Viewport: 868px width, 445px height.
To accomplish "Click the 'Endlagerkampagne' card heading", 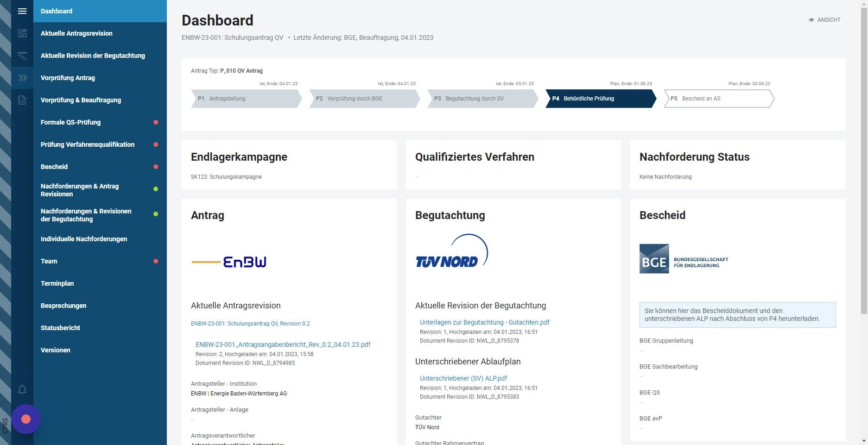I will pos(239,157).
